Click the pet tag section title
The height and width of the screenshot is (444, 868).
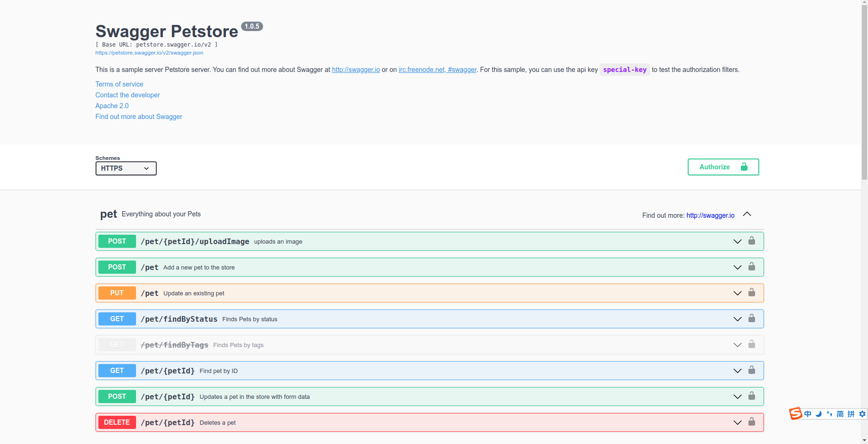click(x=108, y=214)
